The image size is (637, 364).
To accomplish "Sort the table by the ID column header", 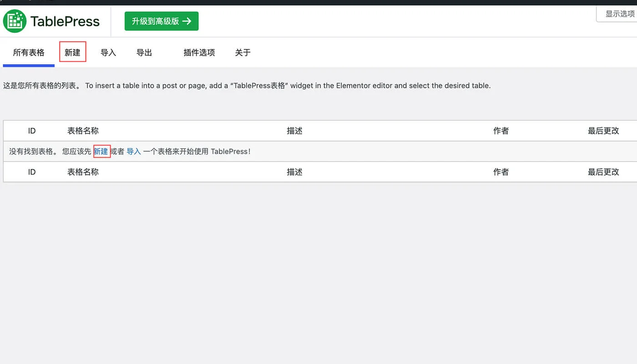I will (x=31, y=131).
